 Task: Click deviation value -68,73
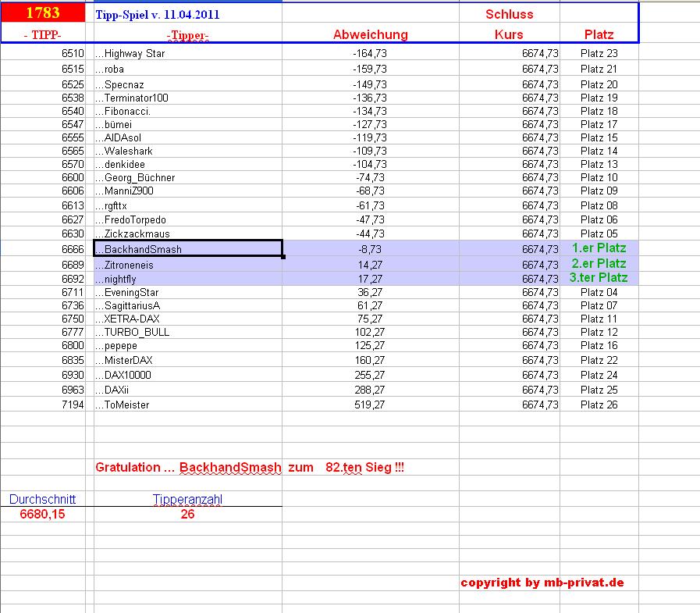370,191
